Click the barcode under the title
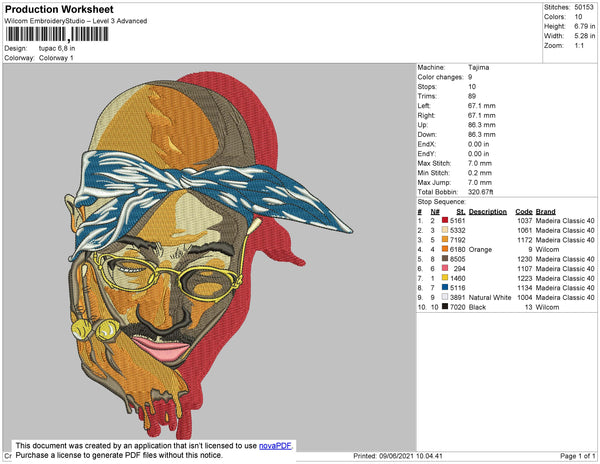 [x=57, y=34]
